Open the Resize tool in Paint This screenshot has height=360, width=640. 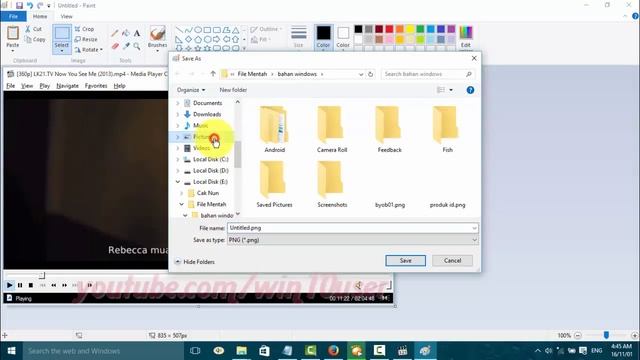coord(86,39)
